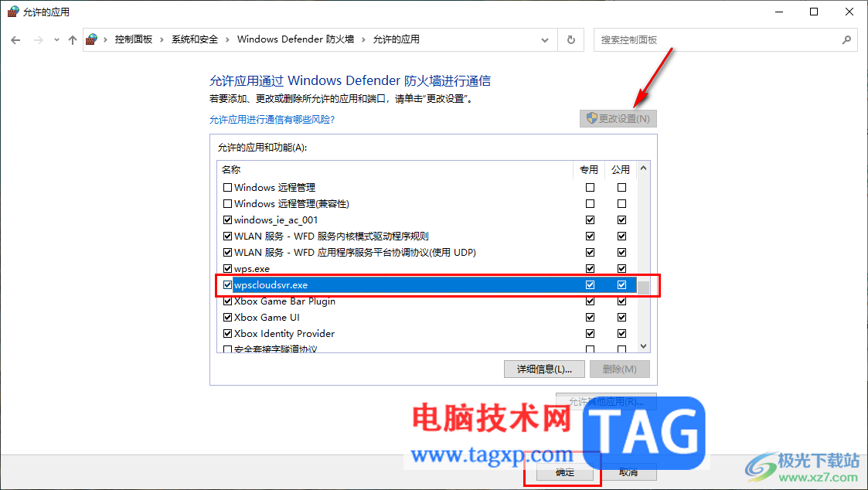The height and width of the screenshot is (490, 868).
Task: Confirm with the 确定 button
Action: pos(565,472)
